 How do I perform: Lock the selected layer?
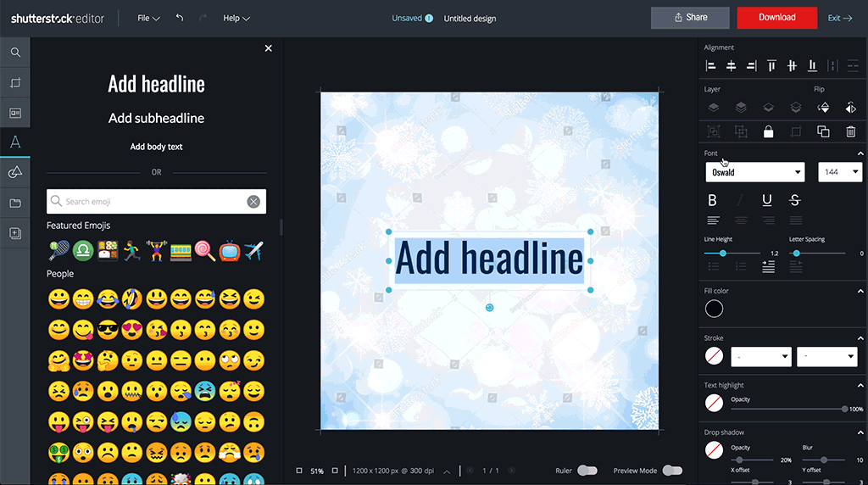pos(768,131)
